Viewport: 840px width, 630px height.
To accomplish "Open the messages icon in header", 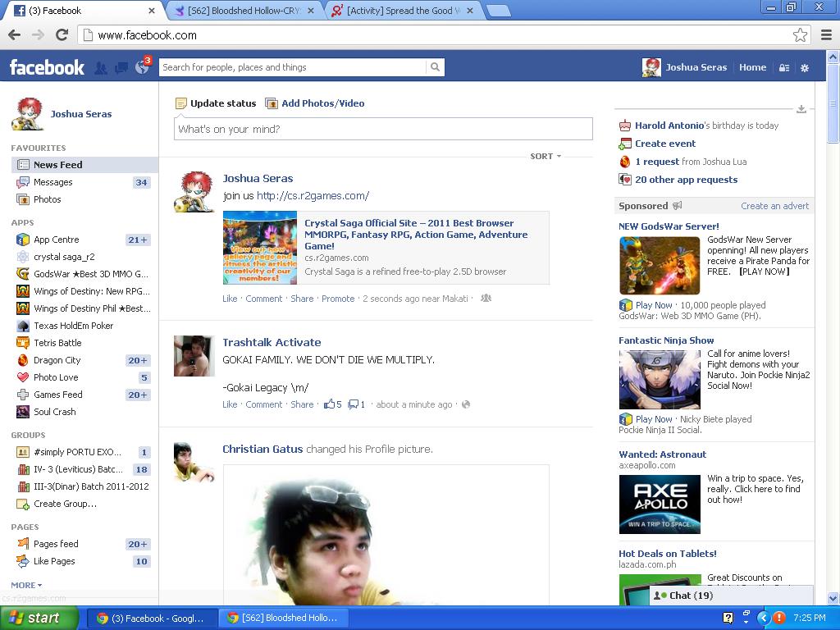I will [x=121, y=68].
